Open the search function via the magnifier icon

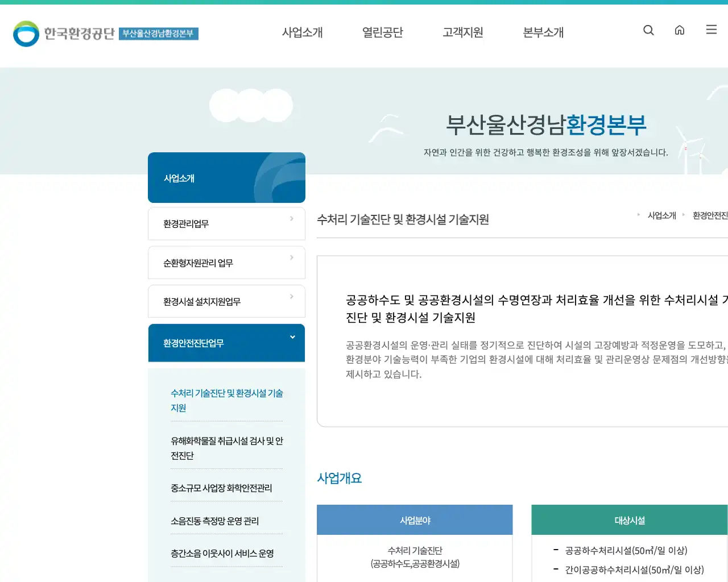pos(648,30)
